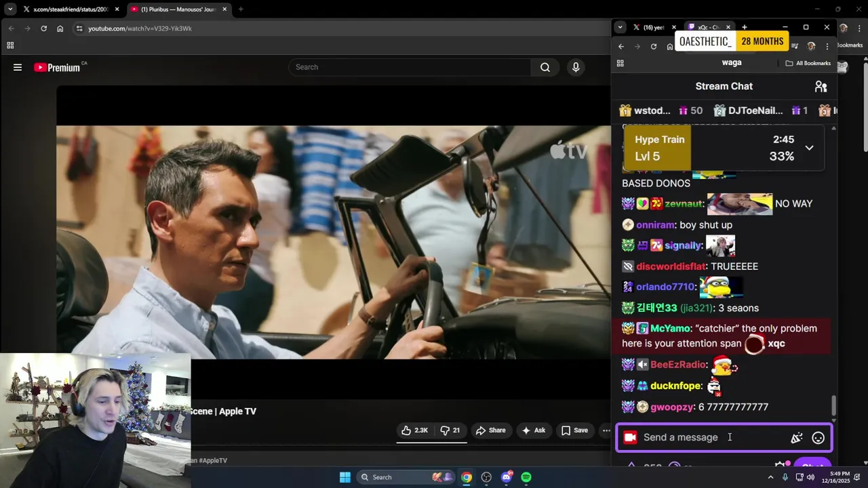Viewport: 868px width, 488px height.
Task: Click the red camera icon in chat input
Action: point(630,437)
